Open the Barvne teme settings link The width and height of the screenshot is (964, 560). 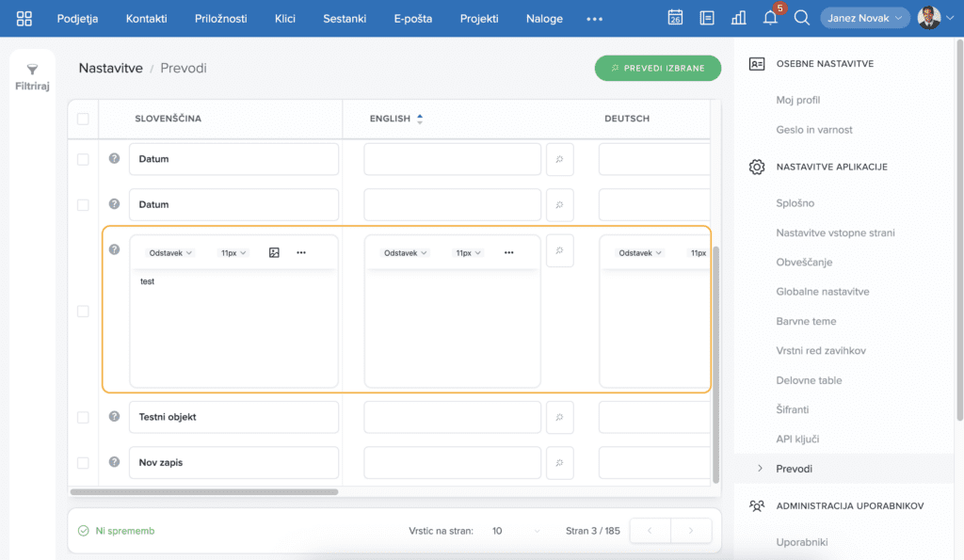[806, 321]
